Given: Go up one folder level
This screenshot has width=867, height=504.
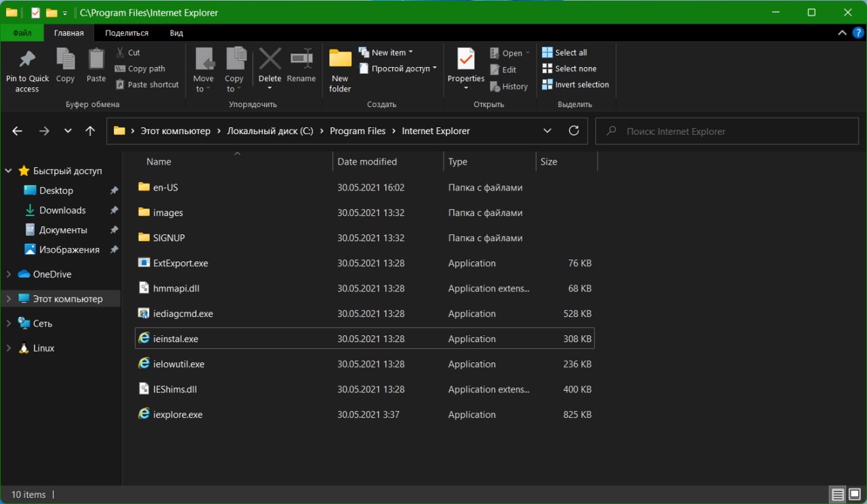Looking at the screenshot, I should 90,131.
